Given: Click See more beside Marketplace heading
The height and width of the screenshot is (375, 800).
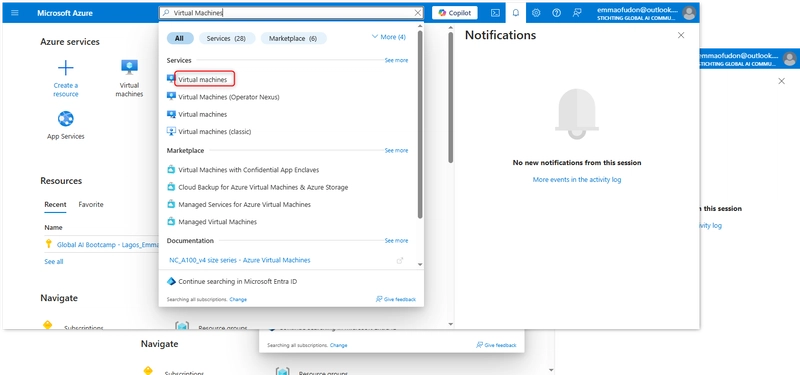Looking at the screenshot, I should coord(396,151).
